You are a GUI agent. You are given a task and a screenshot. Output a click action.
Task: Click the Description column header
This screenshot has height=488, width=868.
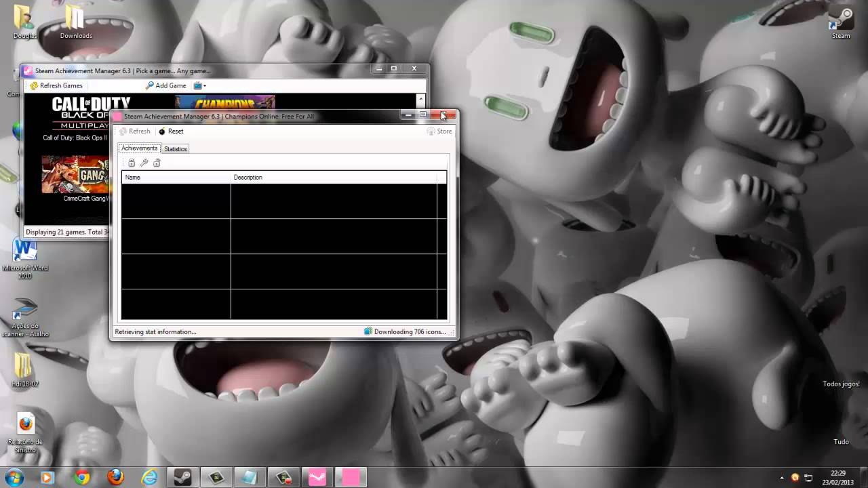point(334,178)
